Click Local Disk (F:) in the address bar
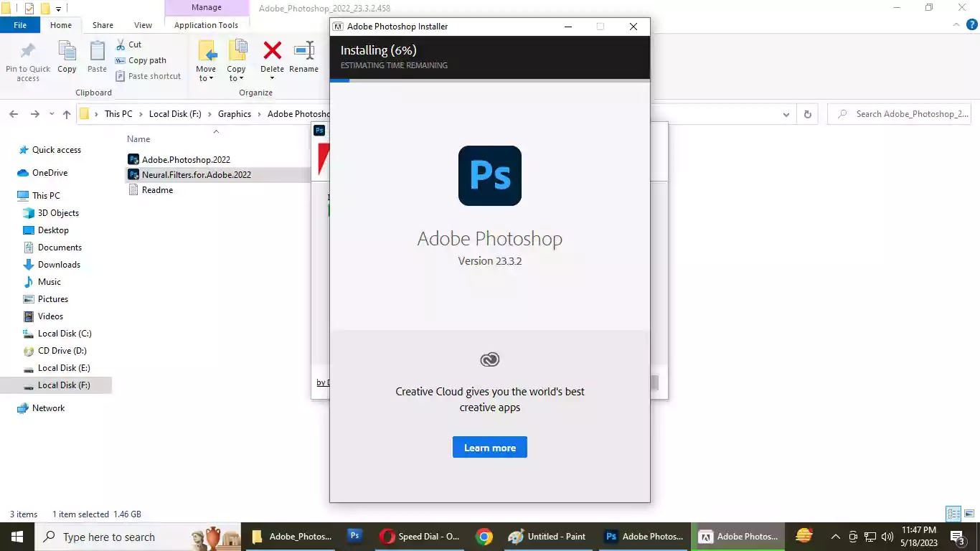The width and height of the screenshot is (980, 551). pos(175,114)
